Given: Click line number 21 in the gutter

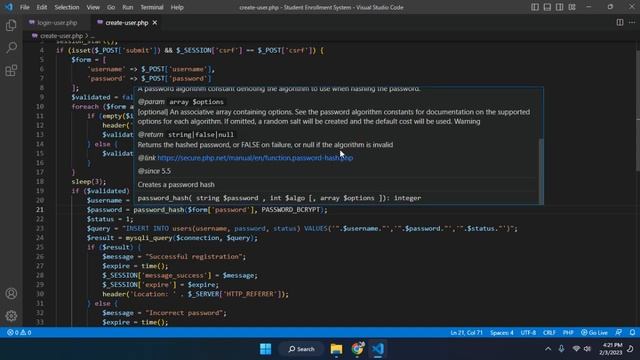Looking at the screenshot, I should 39,210.
